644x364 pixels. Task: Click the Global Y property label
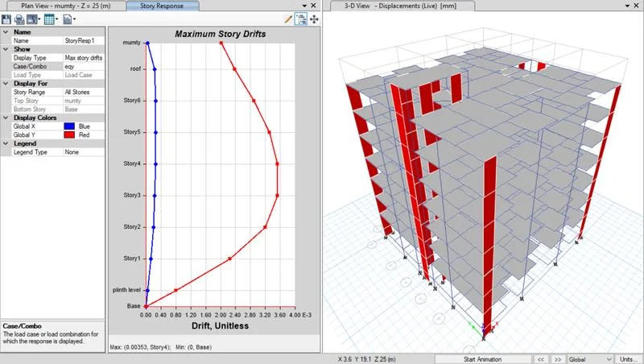24,134
